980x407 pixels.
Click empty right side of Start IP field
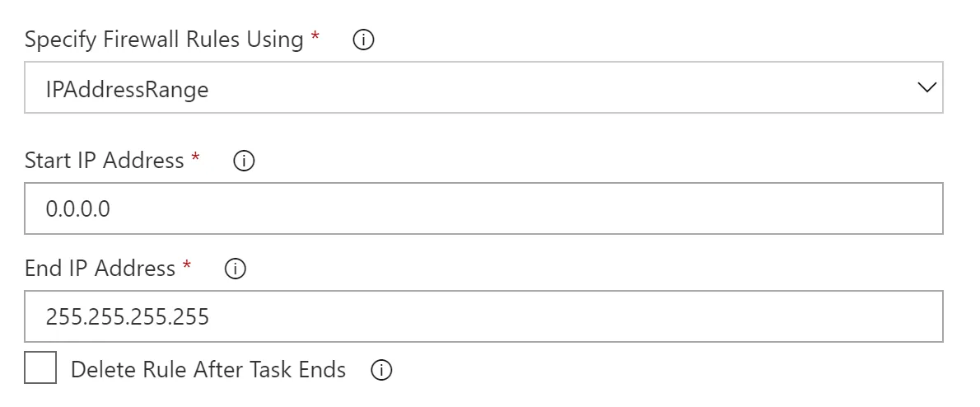pyautogui.click(x=741, y=208)
